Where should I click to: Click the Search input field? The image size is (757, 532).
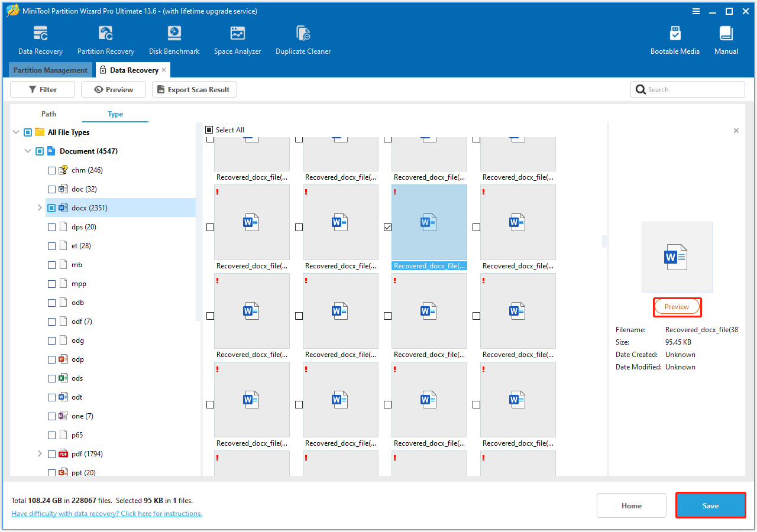click(687, 89)
